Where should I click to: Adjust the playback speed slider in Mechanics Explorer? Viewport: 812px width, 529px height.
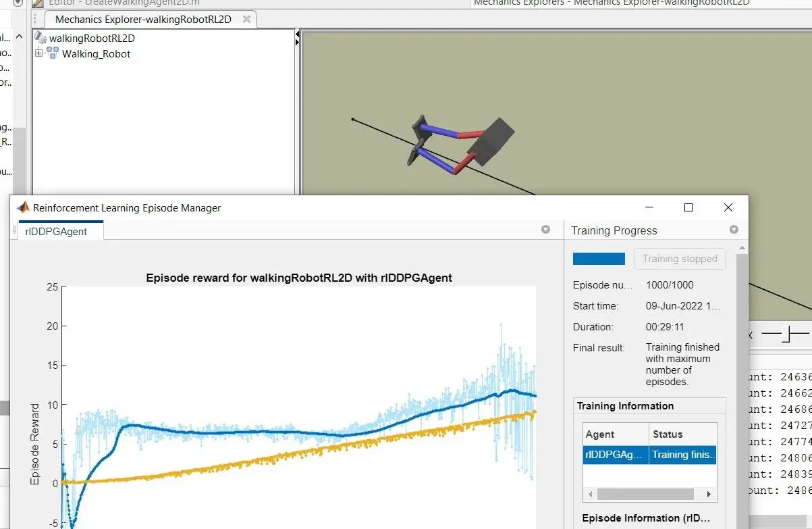tap(786, 334)
